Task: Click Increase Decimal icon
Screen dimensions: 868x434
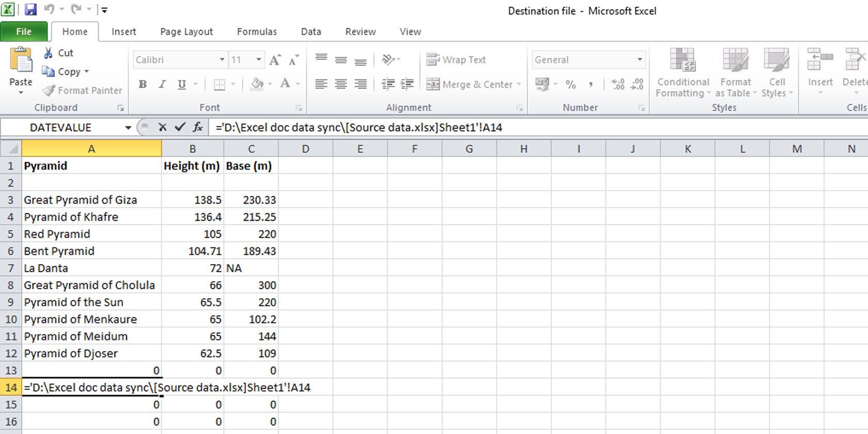Action: pyautogui.click(x=618, y=84)
